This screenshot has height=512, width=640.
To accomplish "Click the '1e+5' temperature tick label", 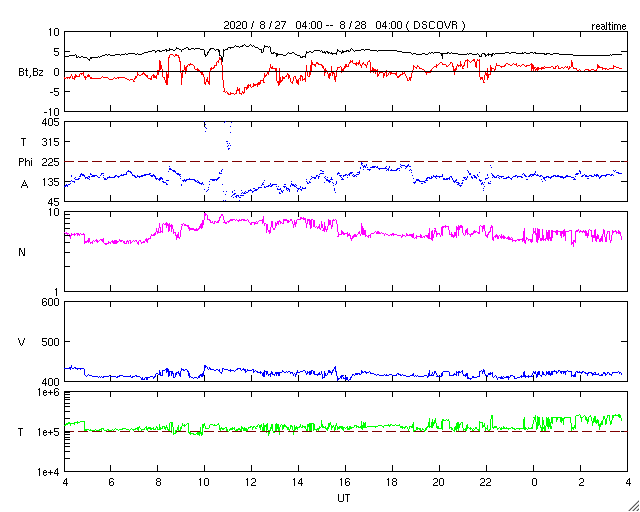I will (x=49, y=432).
